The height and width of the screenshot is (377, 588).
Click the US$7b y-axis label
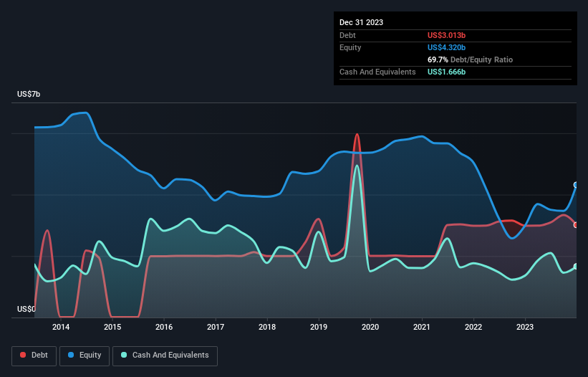tap(29, 94)
